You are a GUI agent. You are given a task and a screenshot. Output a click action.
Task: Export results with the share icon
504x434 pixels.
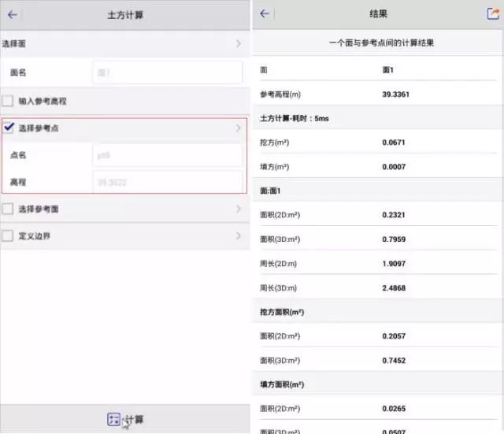[493, 13]
